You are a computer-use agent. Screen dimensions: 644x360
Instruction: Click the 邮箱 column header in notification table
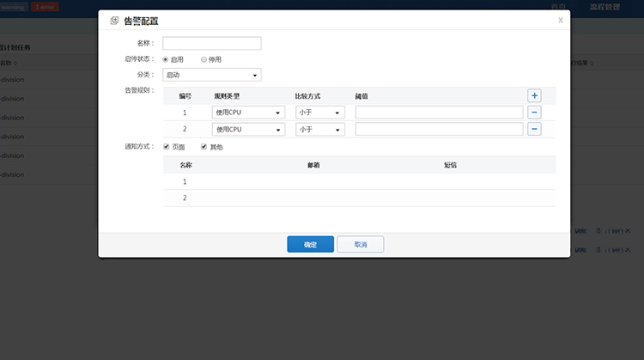tap(313, 165)
